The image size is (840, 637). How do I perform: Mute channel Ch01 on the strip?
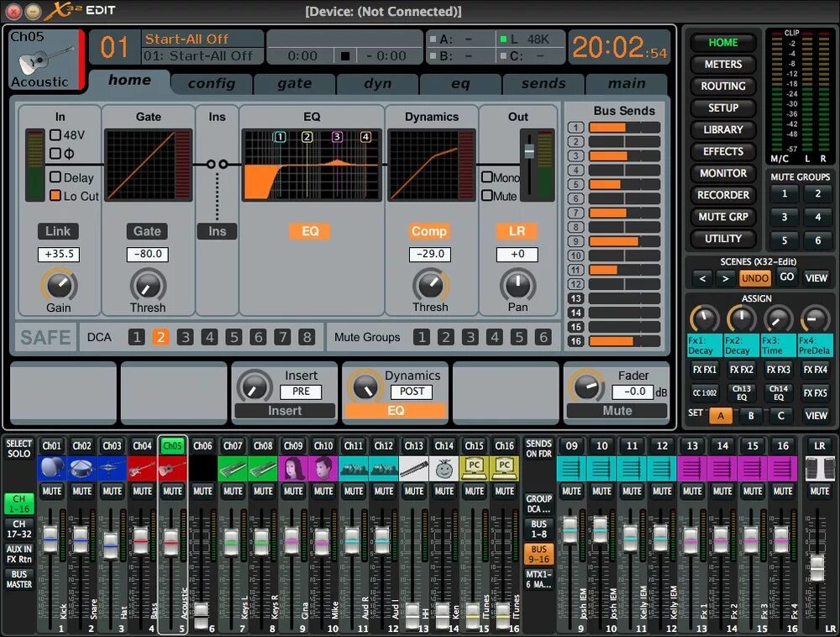[x=51, y=491]
